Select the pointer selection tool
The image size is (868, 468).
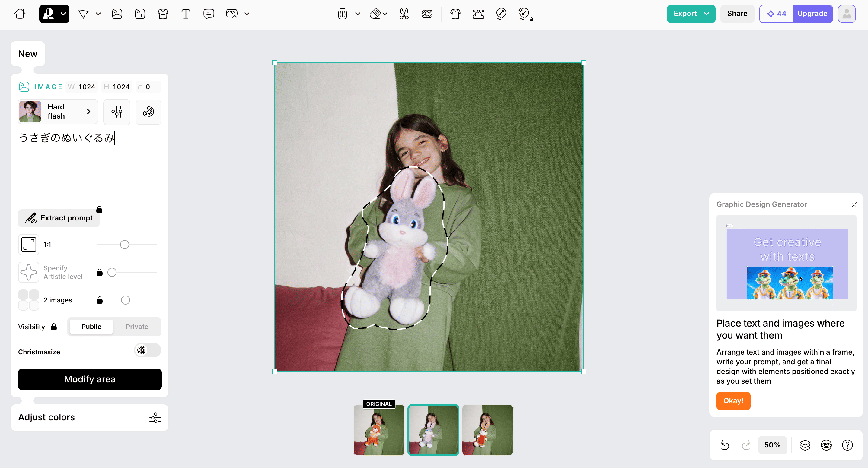(83, 14)
